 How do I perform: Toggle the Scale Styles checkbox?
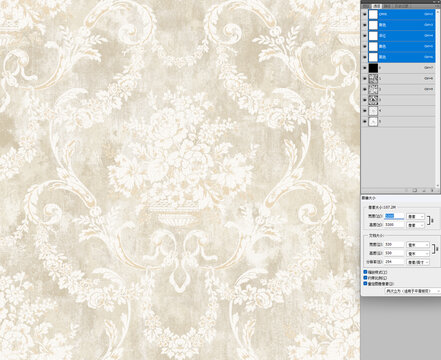(365, 272)
